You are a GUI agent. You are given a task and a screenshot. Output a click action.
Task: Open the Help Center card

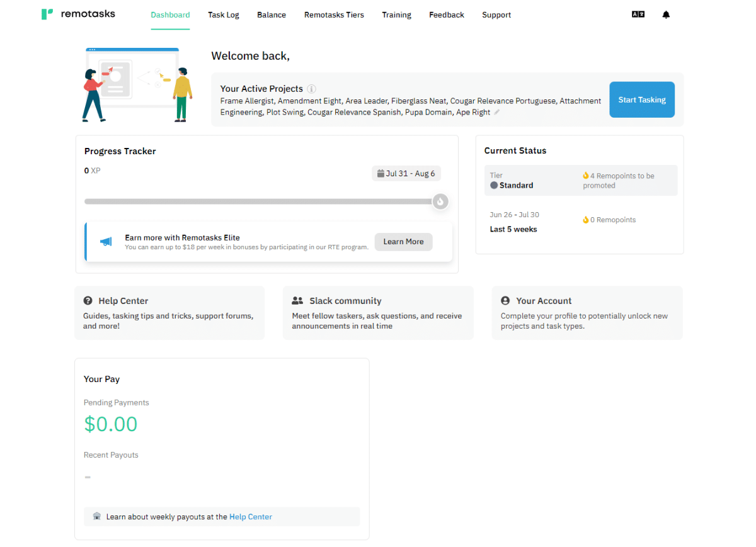169,313
